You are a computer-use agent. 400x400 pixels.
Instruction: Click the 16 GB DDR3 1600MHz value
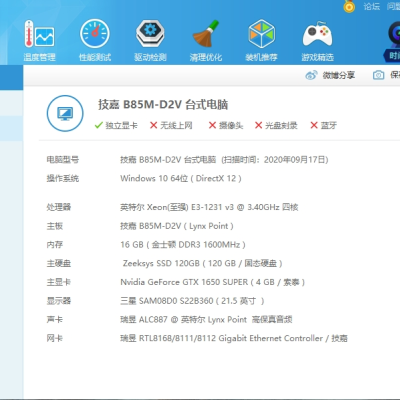(x=183, y=245)
